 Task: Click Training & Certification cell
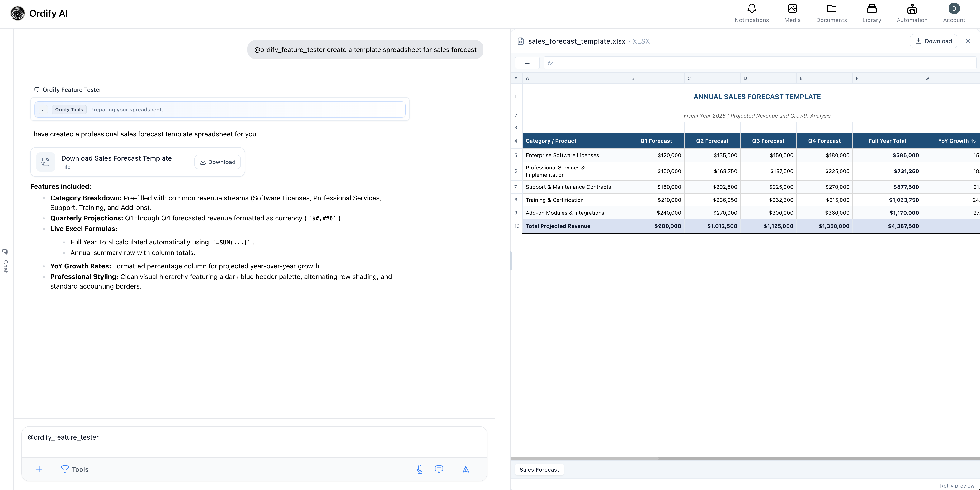pyautogui.click(x=575, y=200)
